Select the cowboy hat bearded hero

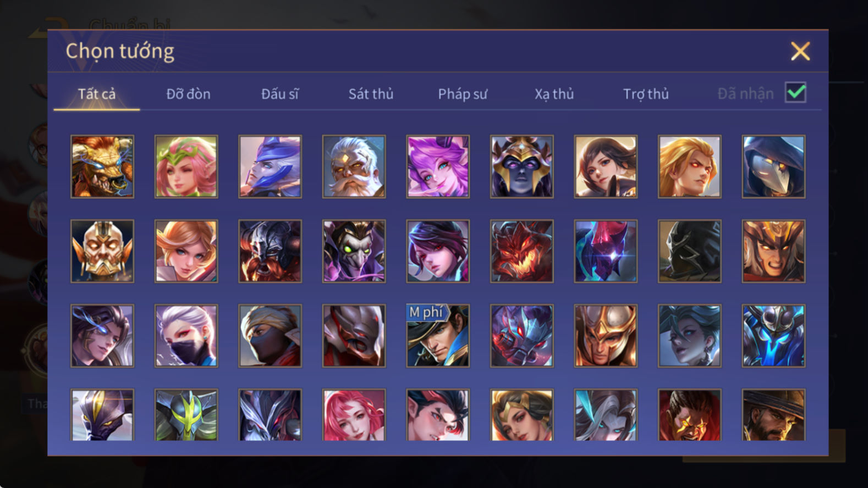[773, 415]
